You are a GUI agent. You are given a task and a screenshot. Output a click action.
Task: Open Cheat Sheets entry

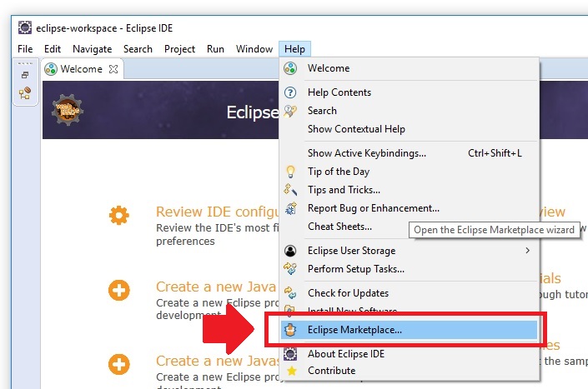(x=339, y=227)
